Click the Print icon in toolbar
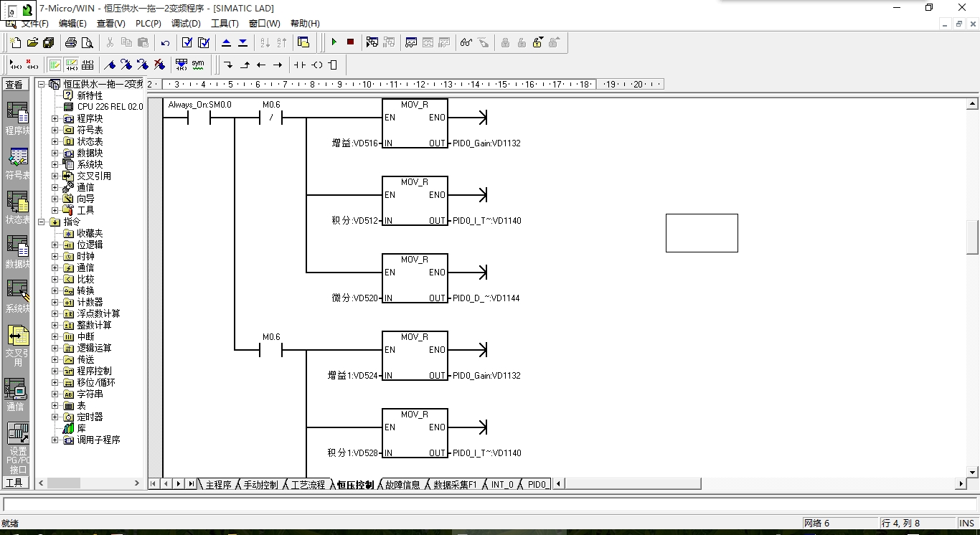 (x=71, y=42)
